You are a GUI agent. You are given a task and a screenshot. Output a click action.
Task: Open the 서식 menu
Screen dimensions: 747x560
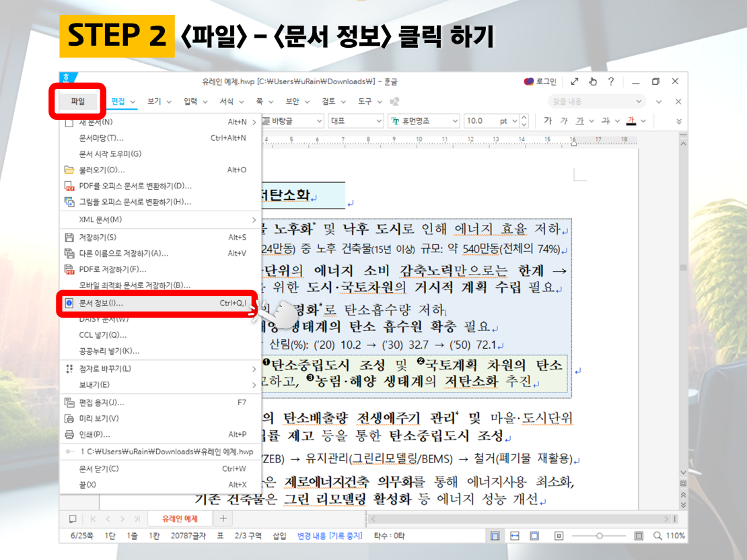point(226,102)
